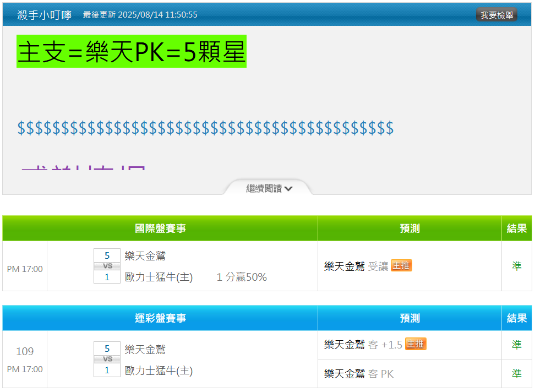Click 結果 header in the 國際盤賽事 table

pos(517,228)
